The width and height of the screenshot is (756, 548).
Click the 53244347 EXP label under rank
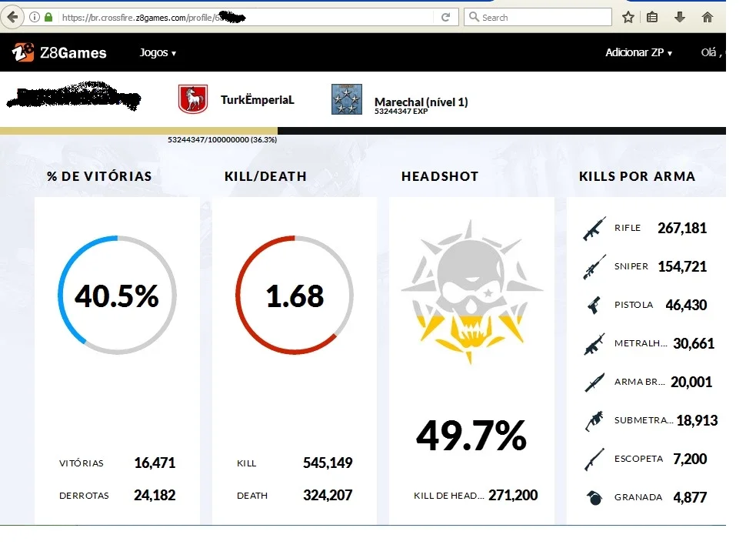click(401, 112)
